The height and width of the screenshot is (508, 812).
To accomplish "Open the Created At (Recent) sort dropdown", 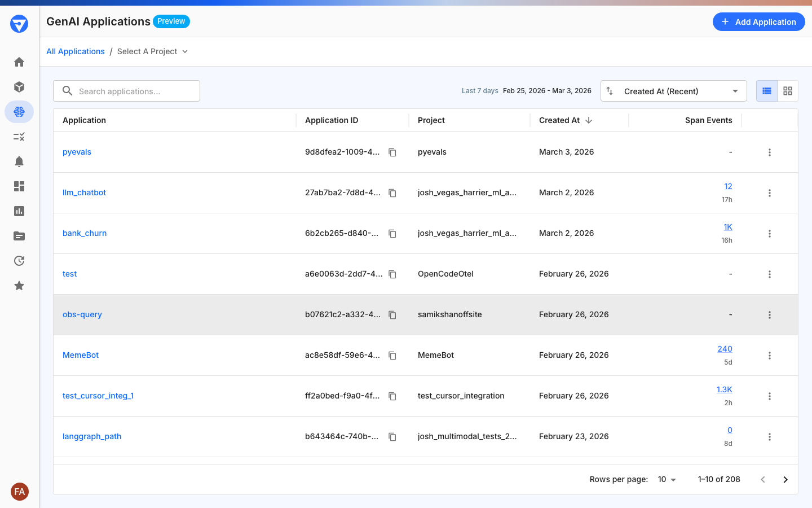I will coord(673,91).
